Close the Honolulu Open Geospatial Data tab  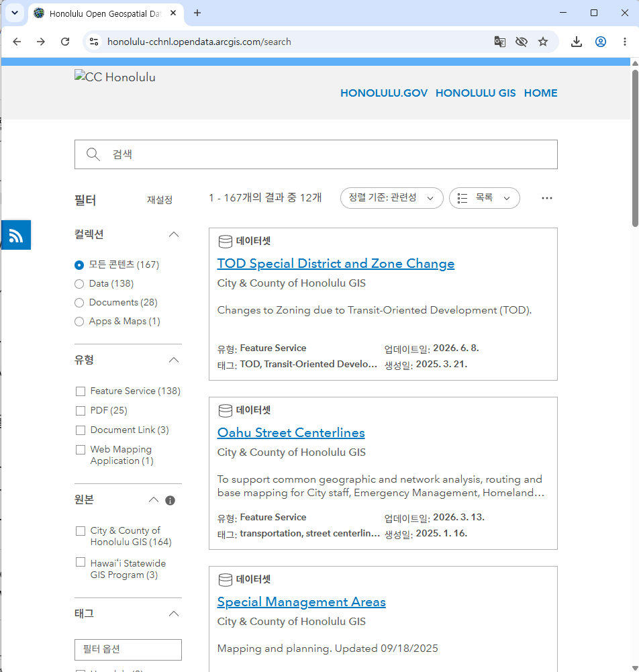click(173, 13)
